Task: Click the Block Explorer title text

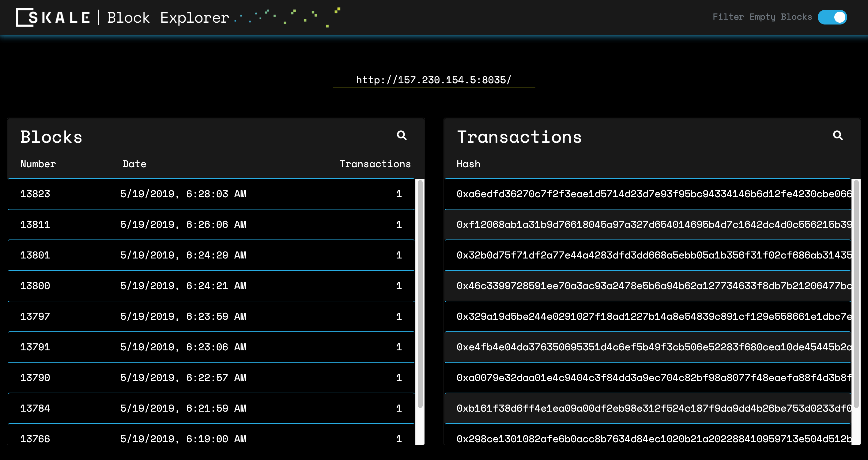Action: pos(168,18)
